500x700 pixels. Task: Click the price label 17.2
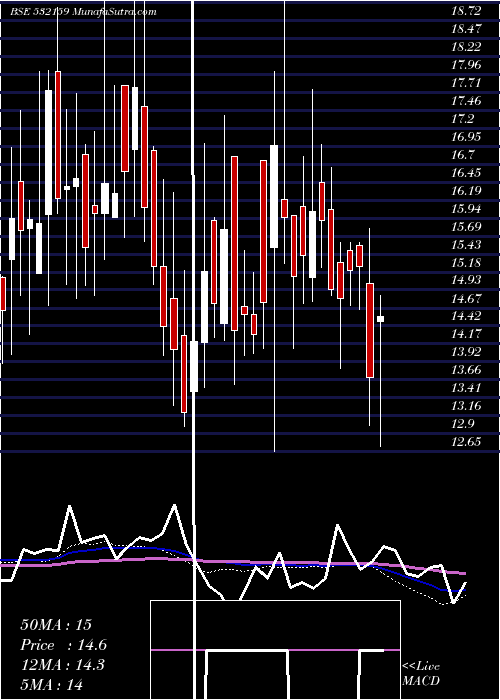463,119
